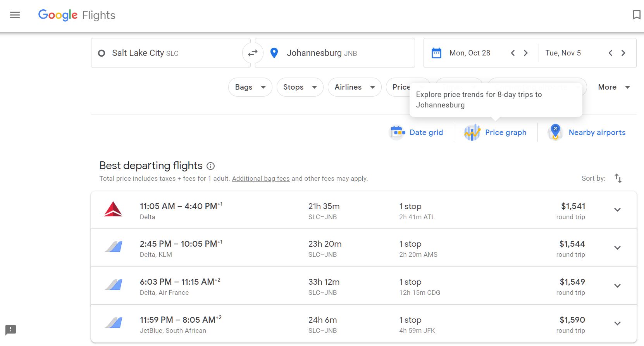Open the Stops filter dropdown
Screen dimensions: 644x346
pos(300,87)
